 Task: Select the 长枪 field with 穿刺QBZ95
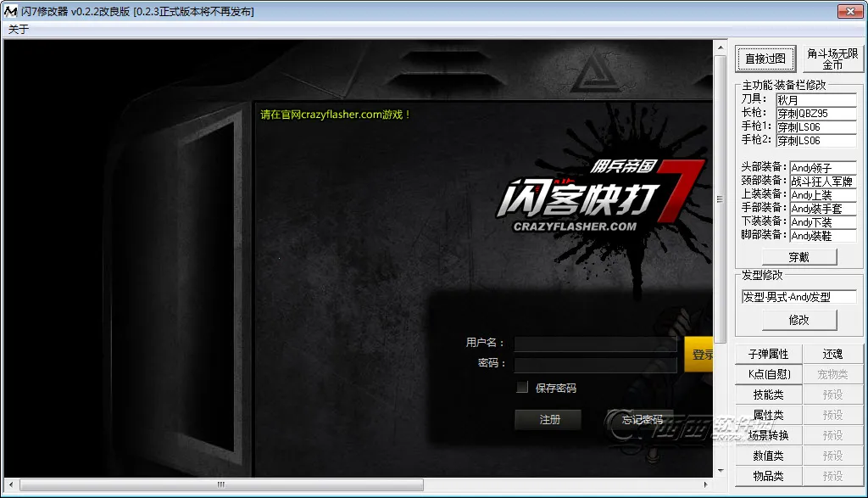[815, 114]
